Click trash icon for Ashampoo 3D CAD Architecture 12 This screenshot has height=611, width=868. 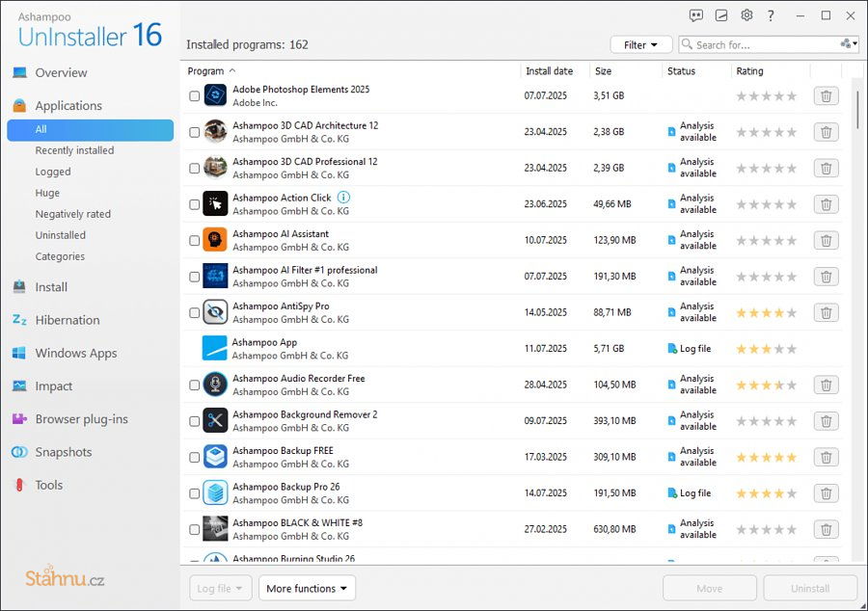pyautogui.click(x=826, y=132)
